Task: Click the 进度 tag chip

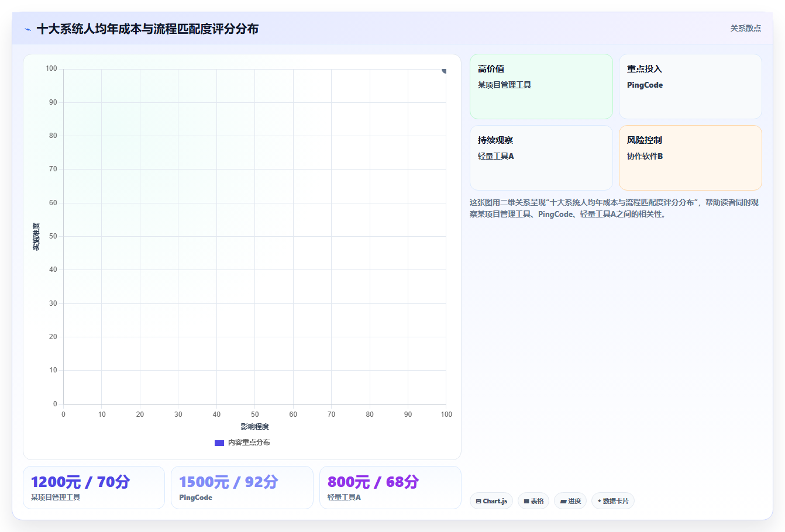Action: pyautogui.click(x=570, y=501)
